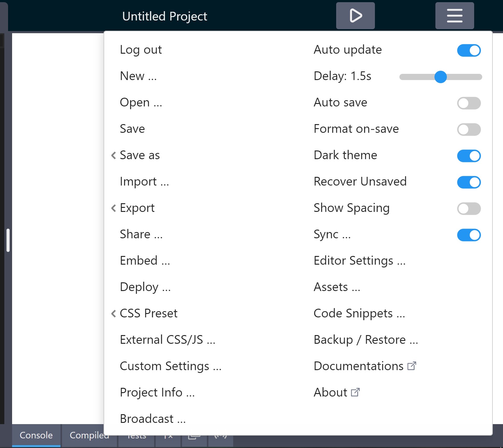Click Log out

click(x=141, y=50)
